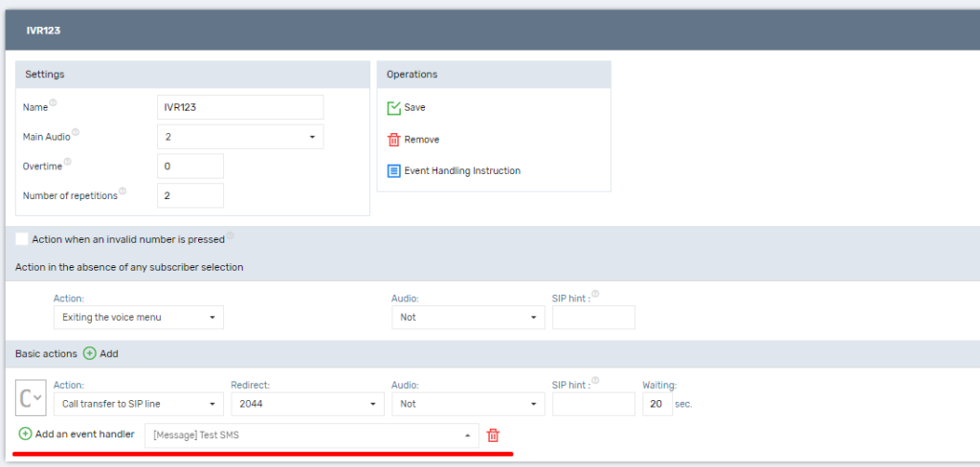Click the red Remove trash icon

point(393,140)
